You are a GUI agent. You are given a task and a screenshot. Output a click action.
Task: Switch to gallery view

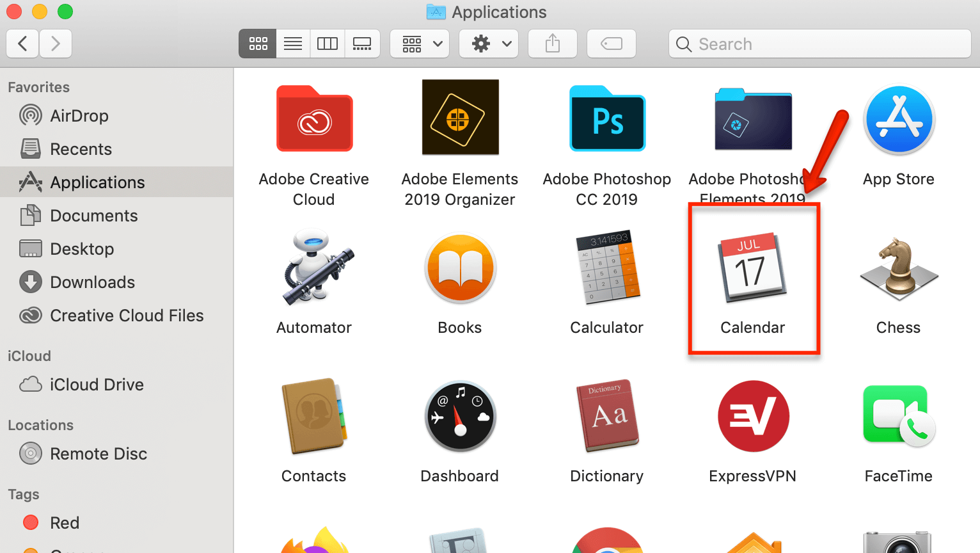coord(362,44)
